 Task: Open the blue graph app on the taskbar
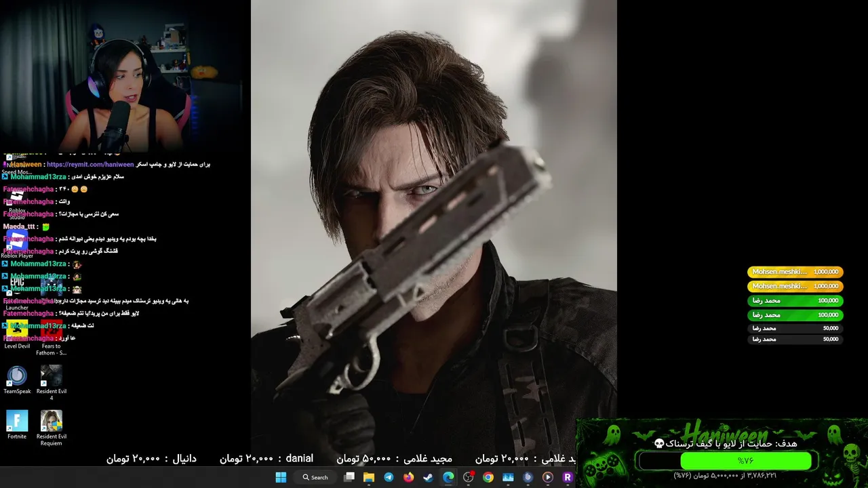[508, 477]
